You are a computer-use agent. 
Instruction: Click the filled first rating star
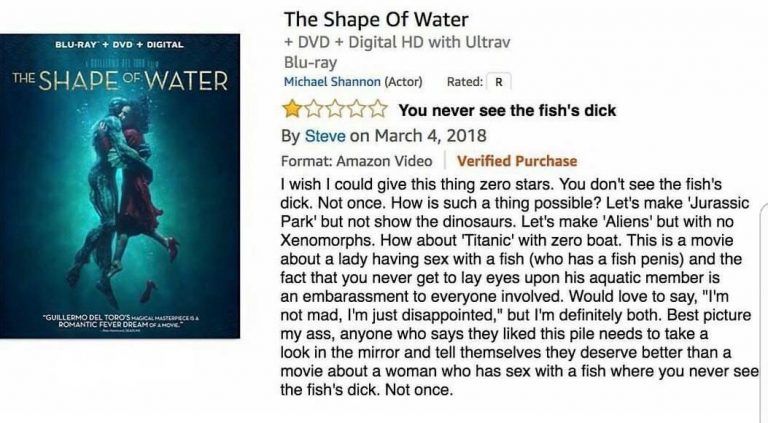coord(292,109)
